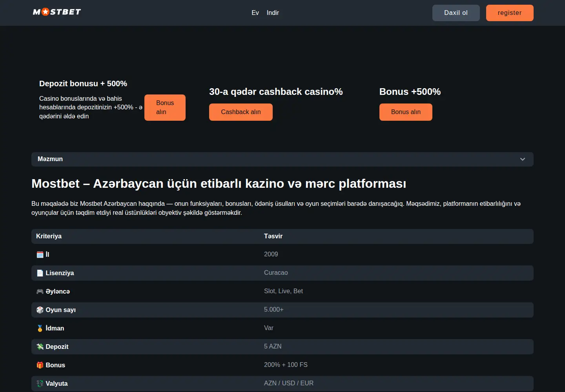Click Bonus alın under Bonus +500%
Viewport: 565px width, 392px height.
(x=406, y=112)
